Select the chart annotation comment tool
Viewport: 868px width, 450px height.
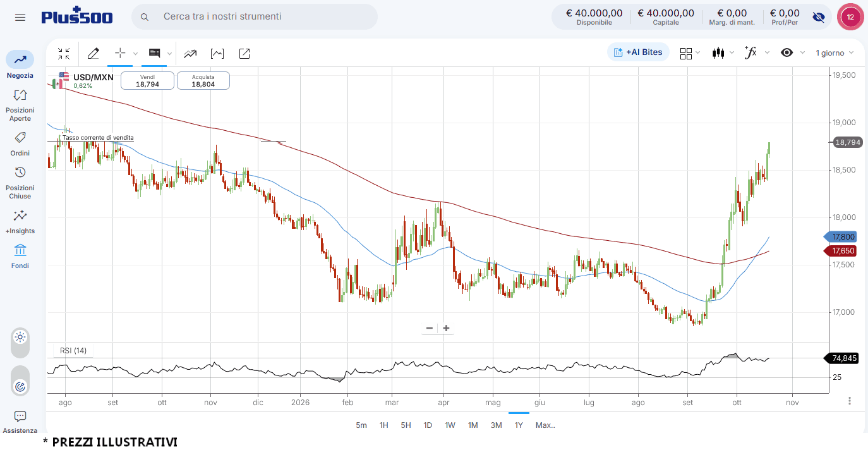(x=154, y=53)
